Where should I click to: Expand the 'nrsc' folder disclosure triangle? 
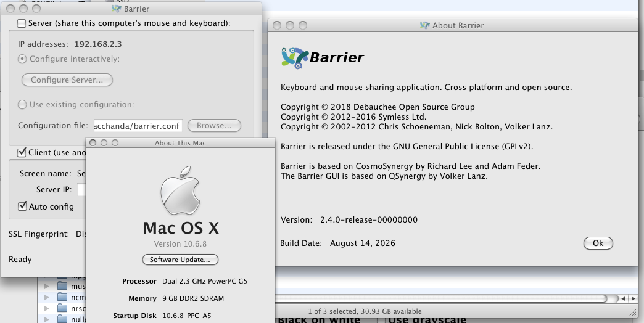[47, 308]
